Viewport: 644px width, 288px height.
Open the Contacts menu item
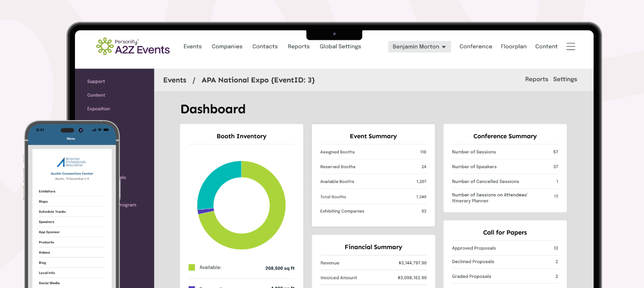pos(265,47)
